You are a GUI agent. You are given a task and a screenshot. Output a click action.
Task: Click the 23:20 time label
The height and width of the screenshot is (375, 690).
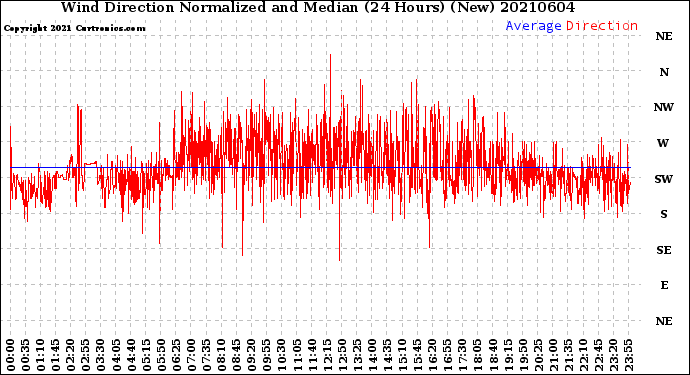pyautogui.click(x=613, y=355)
